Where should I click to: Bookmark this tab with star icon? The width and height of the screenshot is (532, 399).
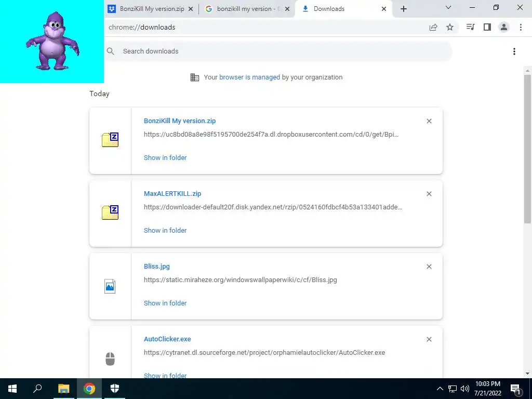click(450, 27)
